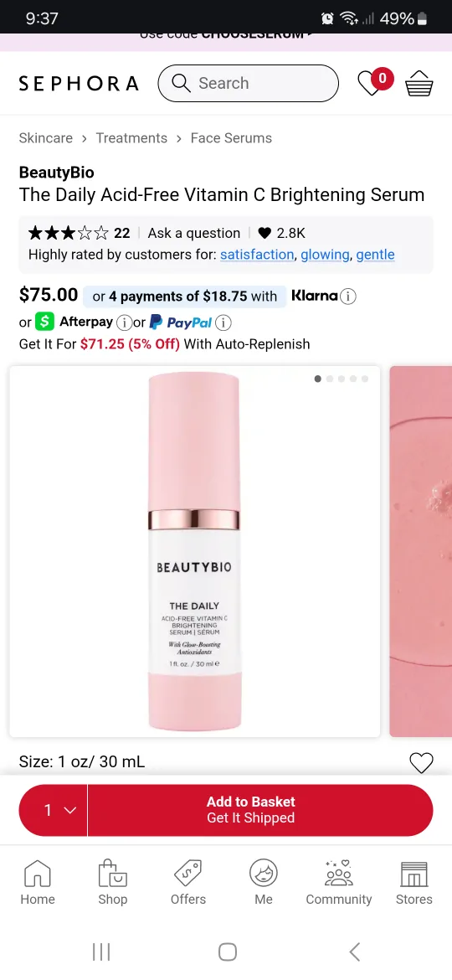The image size is (452, 980).
Task: Open the shopping basket icon
Action: [x=419, y=83]
